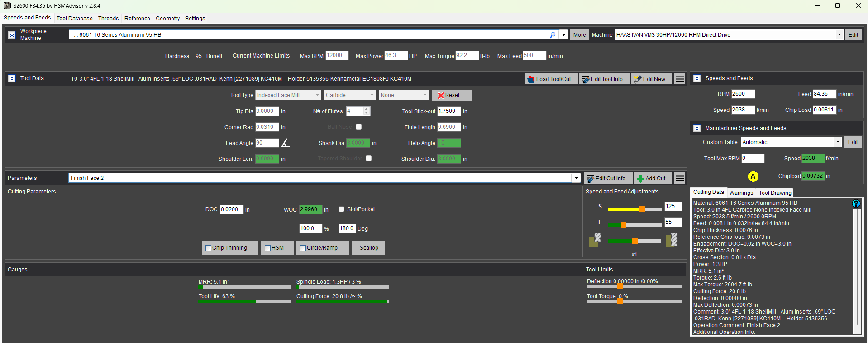The width and height of the screenshot is (868, 343).
Task: Click the heavy-engagement endmill icon
Action: click(x=672, y=240)
